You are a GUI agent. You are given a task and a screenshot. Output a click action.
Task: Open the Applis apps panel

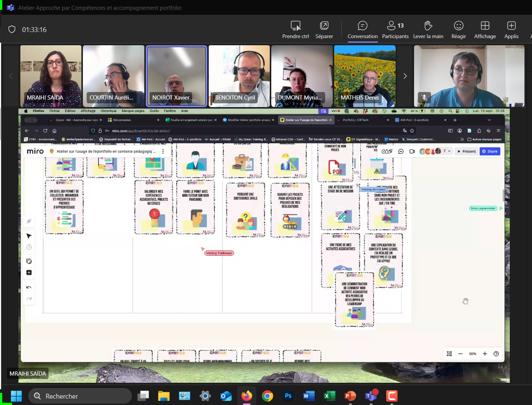pyautogui.click(x=511, y=30)
